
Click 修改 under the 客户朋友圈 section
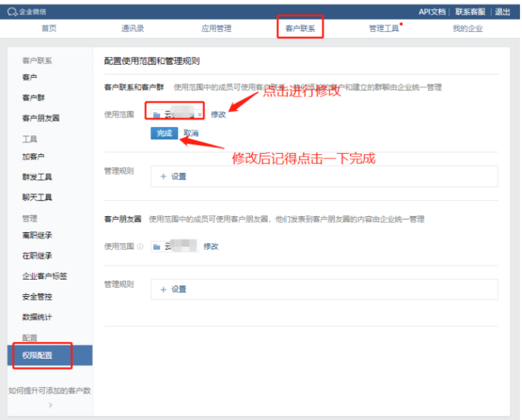tap(211, 247)
